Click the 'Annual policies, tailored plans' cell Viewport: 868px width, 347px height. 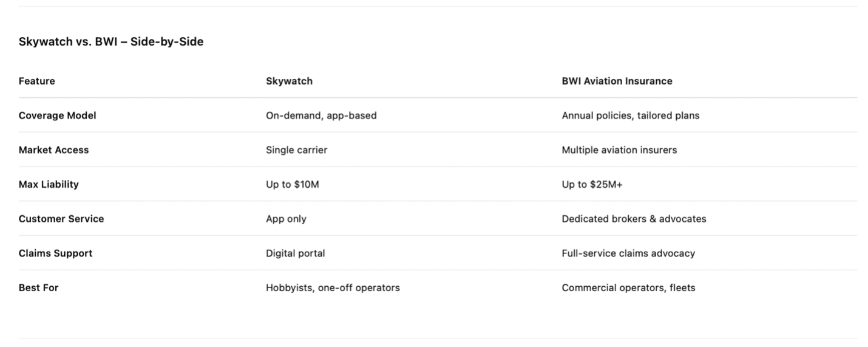tap(630, 115)
